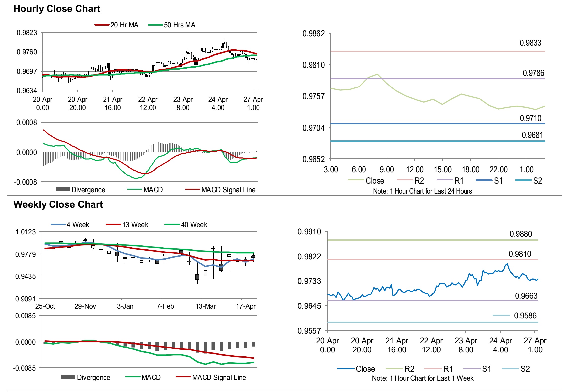
Task: Click the 0.9681 S2 support label
Action: coord(532,135)
